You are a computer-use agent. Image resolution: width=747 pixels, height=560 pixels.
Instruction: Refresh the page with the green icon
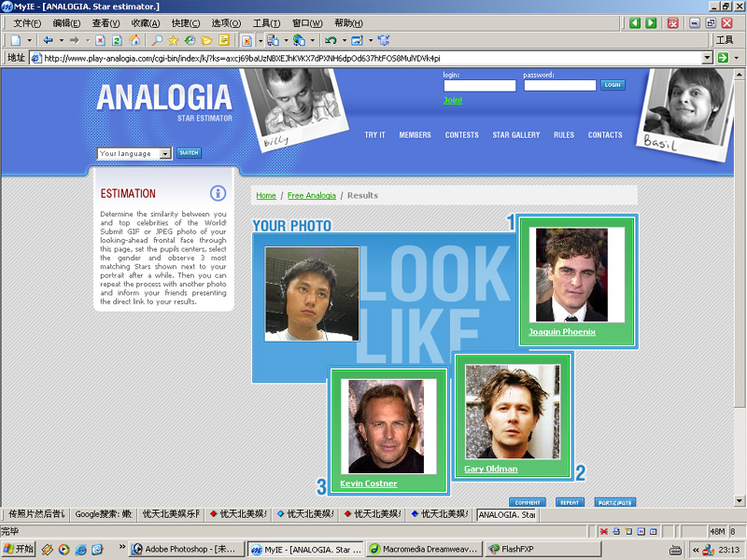click(x=118, y=40)
